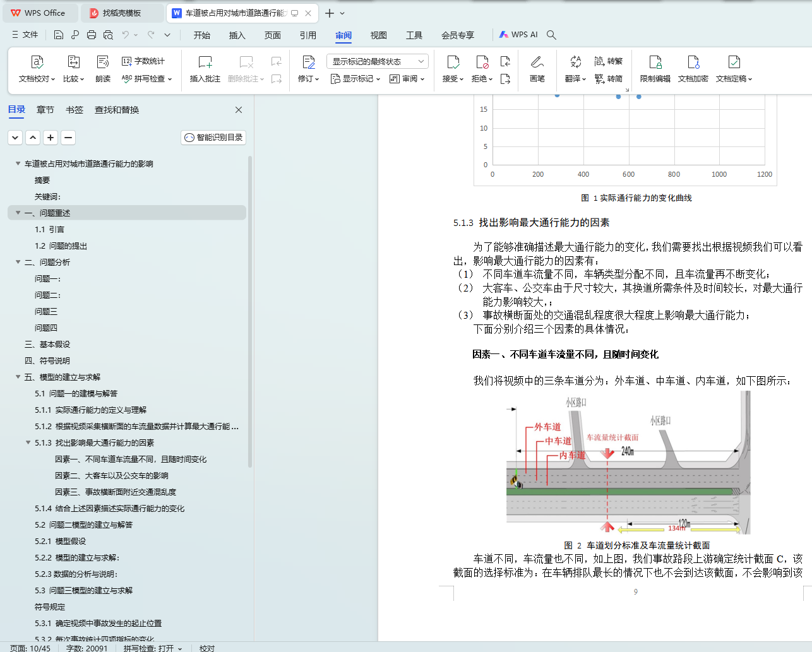Click 拼写检查: 打开 in status bar
This screenshot has height=652, width=812.
[153, 648]
